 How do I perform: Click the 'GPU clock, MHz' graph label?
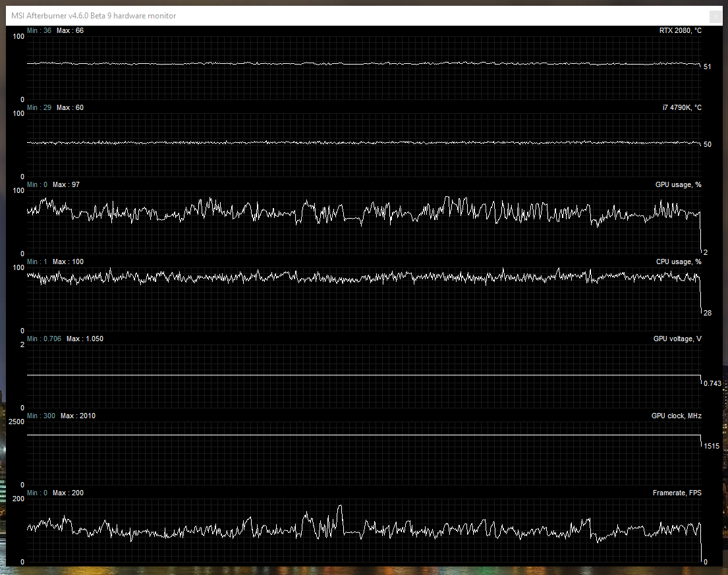676,416
